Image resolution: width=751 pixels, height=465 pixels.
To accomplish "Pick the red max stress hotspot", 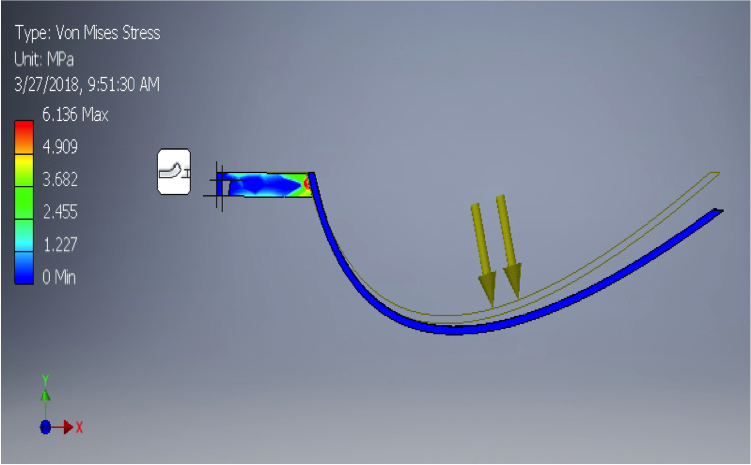I will click(308, 184).
